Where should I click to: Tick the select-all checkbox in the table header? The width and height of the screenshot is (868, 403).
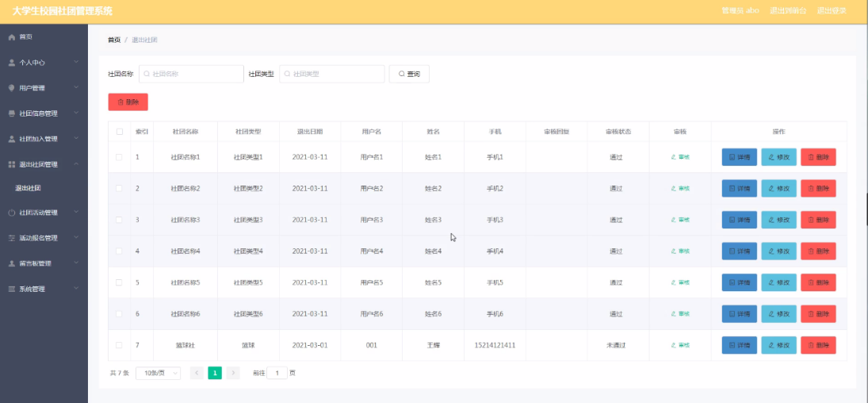[119, 132]
